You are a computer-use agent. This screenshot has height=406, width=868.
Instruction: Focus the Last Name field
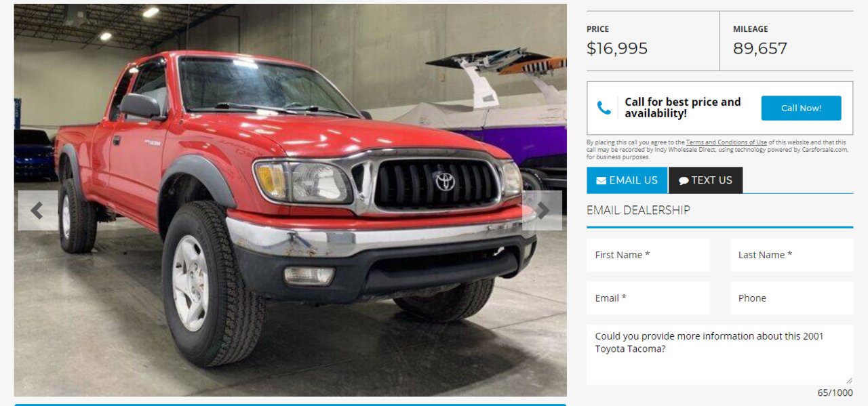click(x=791, y=255)
